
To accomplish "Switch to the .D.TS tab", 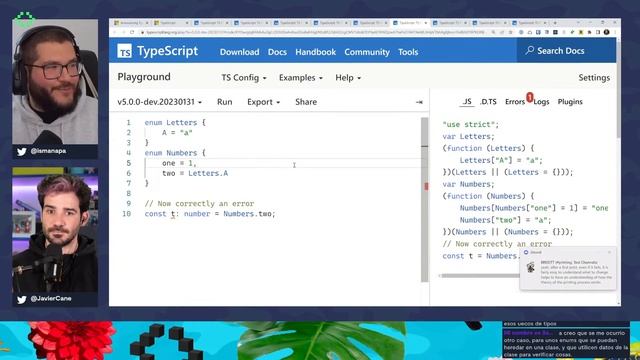I will click(488, 102).
